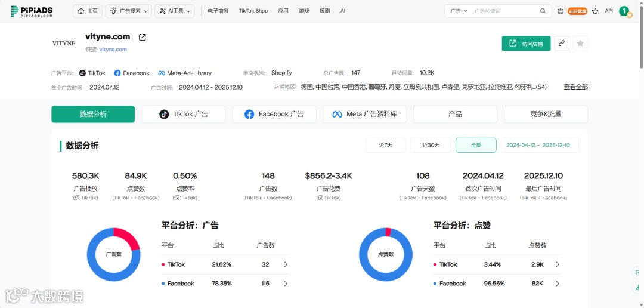The image size is (644, 308).
Task: Click the 访问店铺 button
Action: click(x=526, y=44)
